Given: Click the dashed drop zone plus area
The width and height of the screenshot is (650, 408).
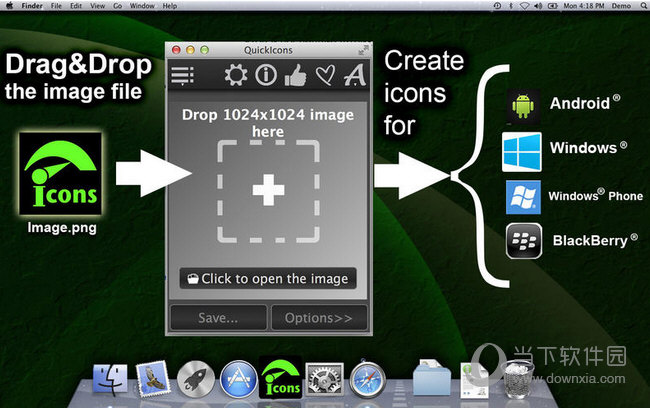Looking at the screenshot, I should pyautogui.click(x=268, y=191).
